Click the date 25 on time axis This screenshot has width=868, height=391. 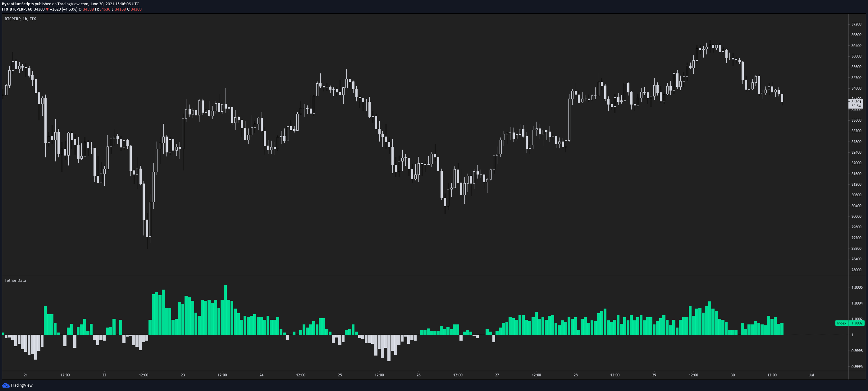click(x=340, y=375)
